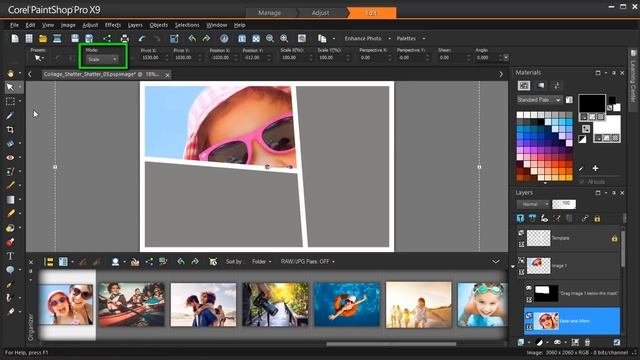
Task: Click the Materials add to palette plus icon
Action: [x=595, y=168]
